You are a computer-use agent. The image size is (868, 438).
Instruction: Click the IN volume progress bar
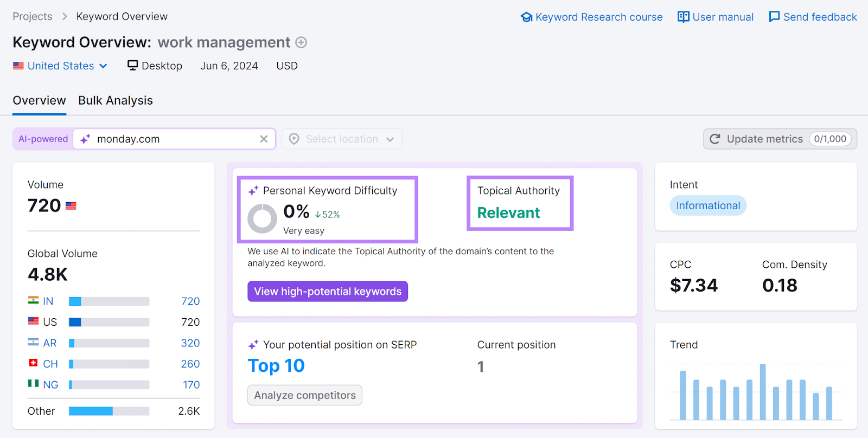109,301
